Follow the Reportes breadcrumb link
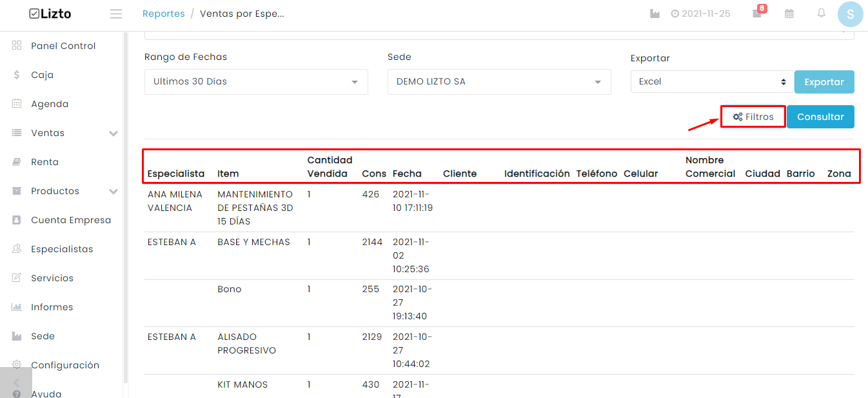868x398 pixels. (164, 14)
